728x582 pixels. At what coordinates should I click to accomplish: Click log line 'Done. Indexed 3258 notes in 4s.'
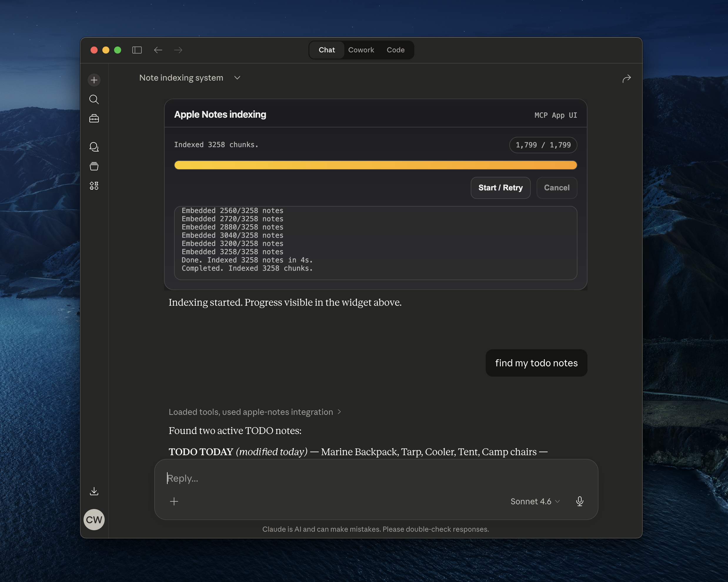pyautogui.click(x=247, y=260)
